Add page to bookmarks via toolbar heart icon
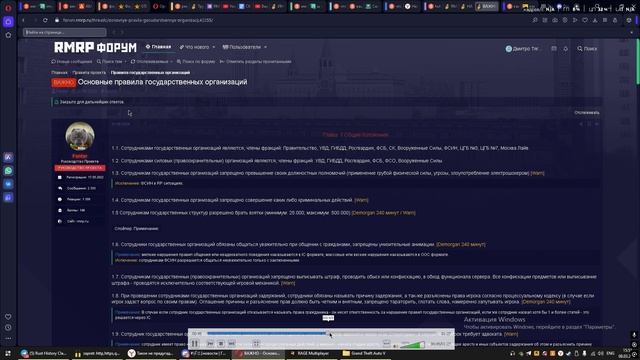The width and height of the screenshot is (640, 360). (585, 20)
